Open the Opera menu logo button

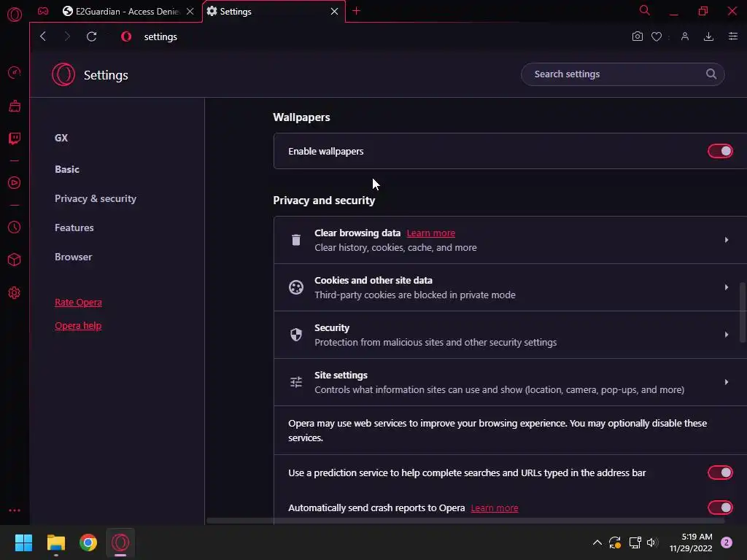pos(15,15)
